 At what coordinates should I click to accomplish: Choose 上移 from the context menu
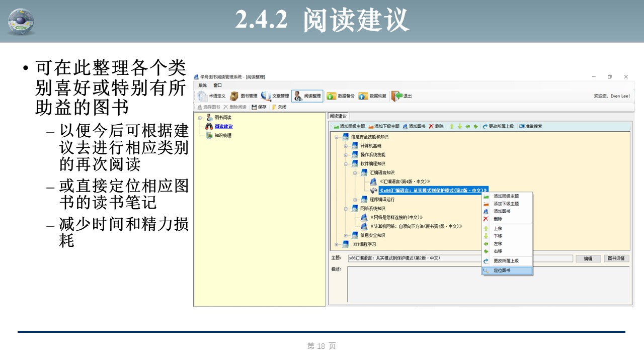coord(506,228)
